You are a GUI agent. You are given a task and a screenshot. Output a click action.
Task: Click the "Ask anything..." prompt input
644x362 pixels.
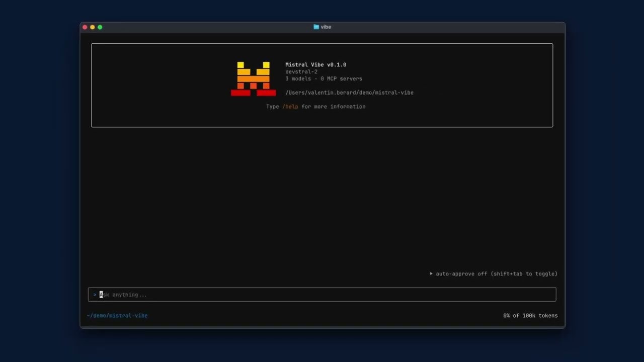pos(322,295)
